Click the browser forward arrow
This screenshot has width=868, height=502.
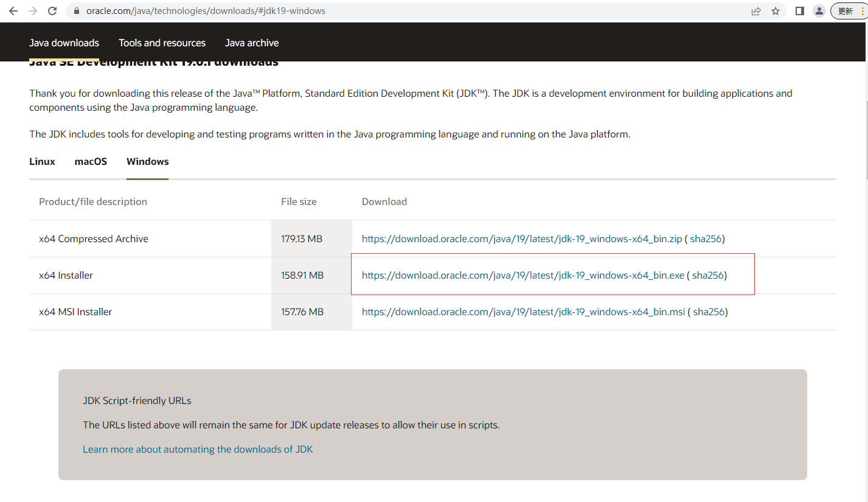(x=33, y=11)
